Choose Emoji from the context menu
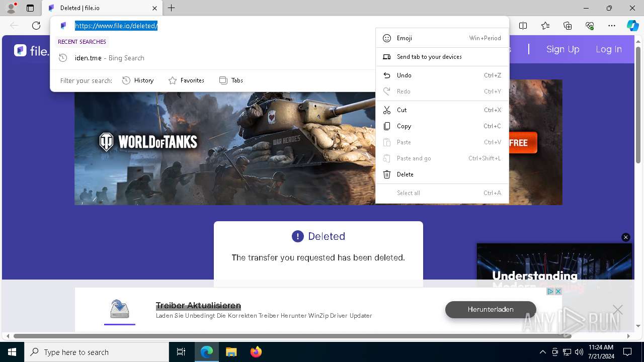644x362 pixels. click(x=442, y=38)
